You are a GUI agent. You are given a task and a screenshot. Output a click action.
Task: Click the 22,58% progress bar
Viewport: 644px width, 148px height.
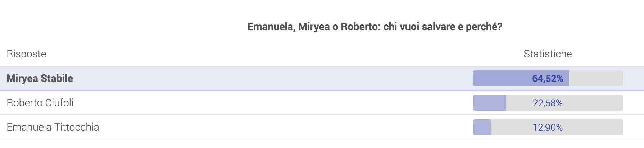click(548, 103)
